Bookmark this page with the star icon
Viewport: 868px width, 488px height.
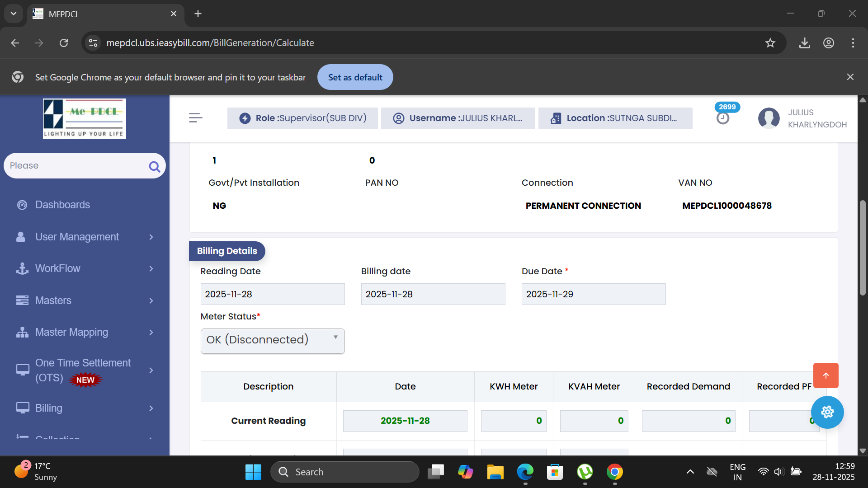pyautogui.click(x=770, y=43)
